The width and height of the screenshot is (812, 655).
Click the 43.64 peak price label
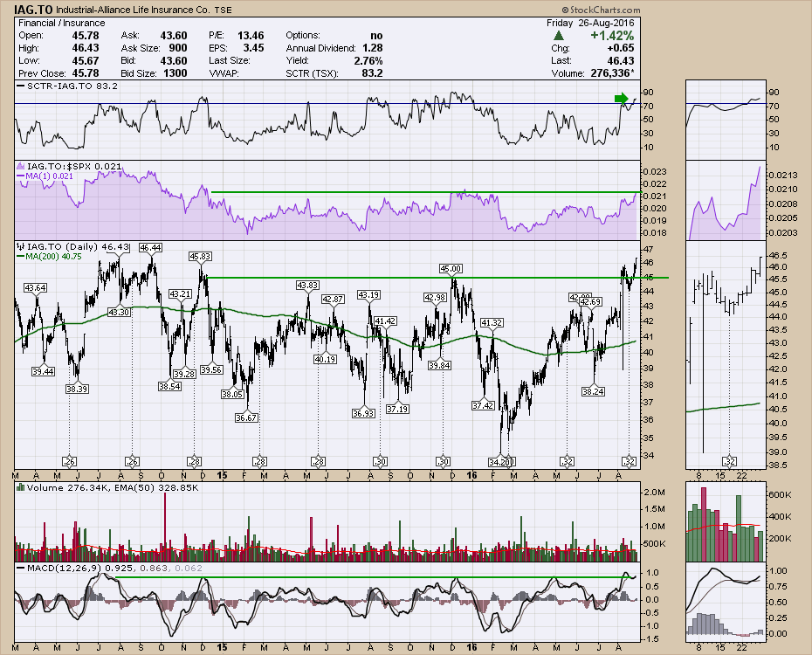(35, 287)
